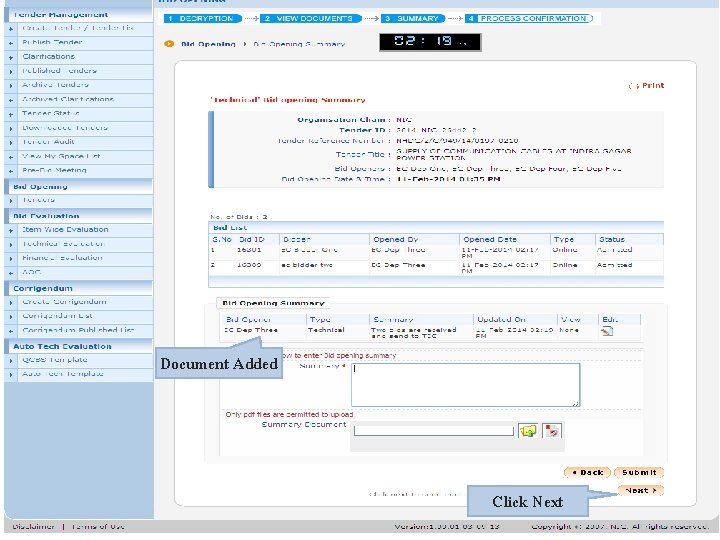
Task: Open View My Space List
Action: click(61, 156)
